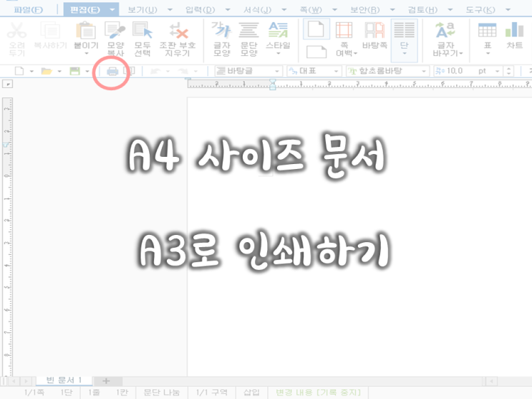The width and height of the screenshot is (532, 399).
Task: Insert a table with 표 icon
Action: (487, 30)
